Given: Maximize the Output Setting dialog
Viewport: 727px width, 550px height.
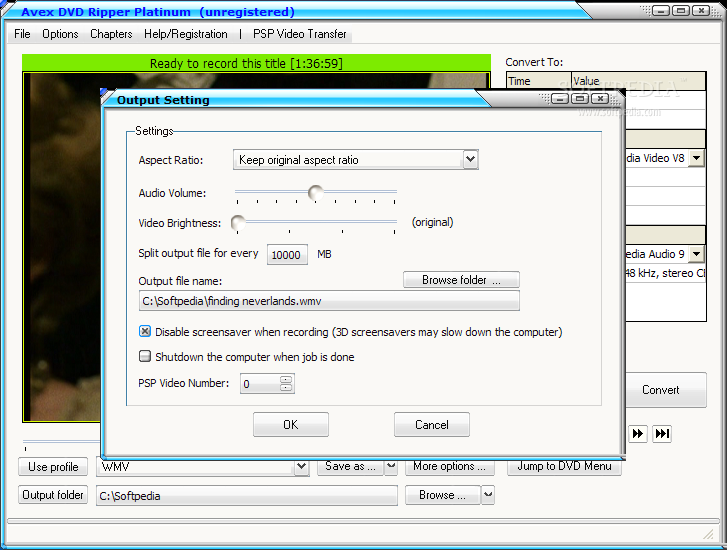Looking at the screenshot, I should [580, 98].
